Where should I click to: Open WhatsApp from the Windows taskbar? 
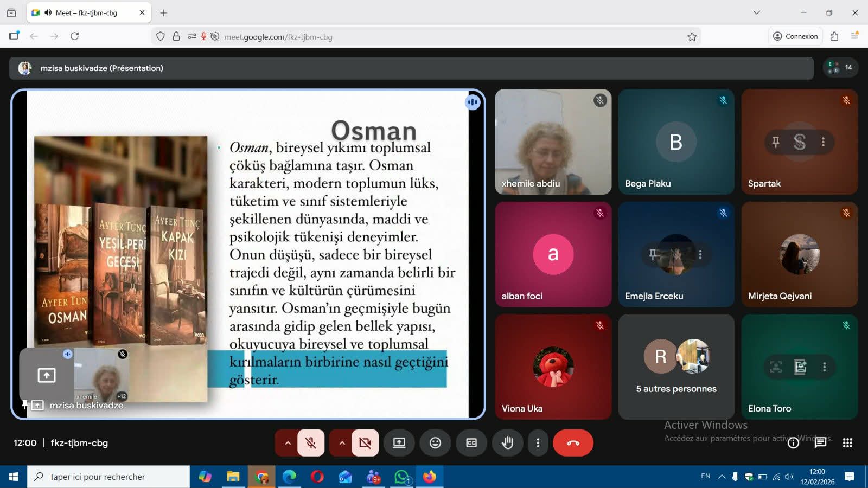(402, 477)
